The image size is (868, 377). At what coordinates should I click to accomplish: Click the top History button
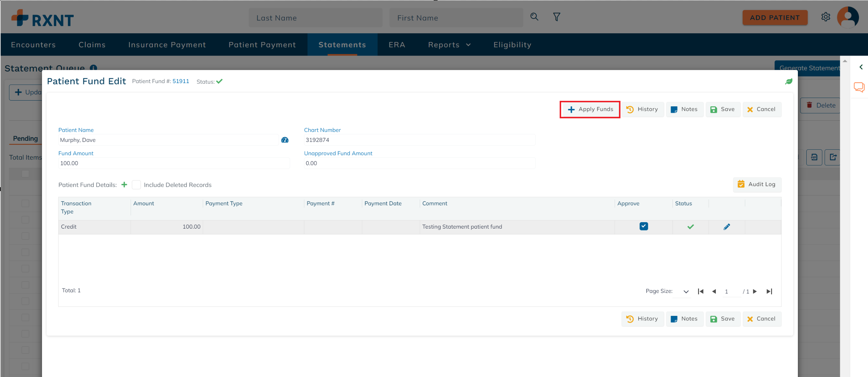pos(642,109)
